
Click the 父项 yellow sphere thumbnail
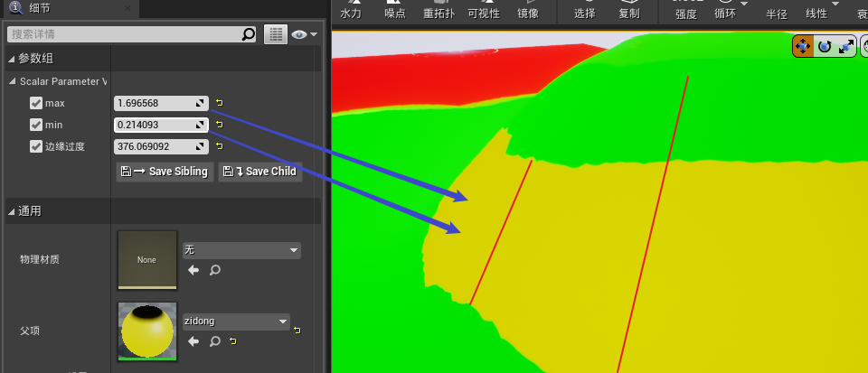(x=146, y=331)
